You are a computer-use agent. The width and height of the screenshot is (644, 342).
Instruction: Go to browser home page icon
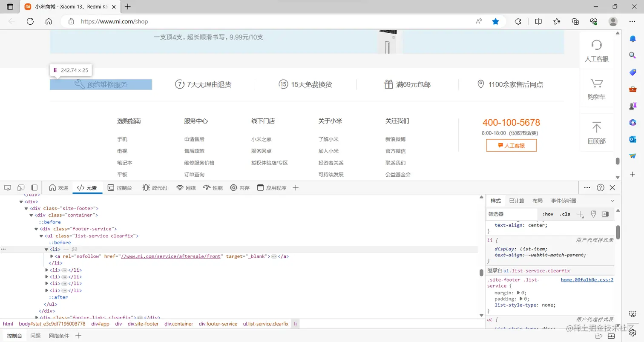click(49, 21)
